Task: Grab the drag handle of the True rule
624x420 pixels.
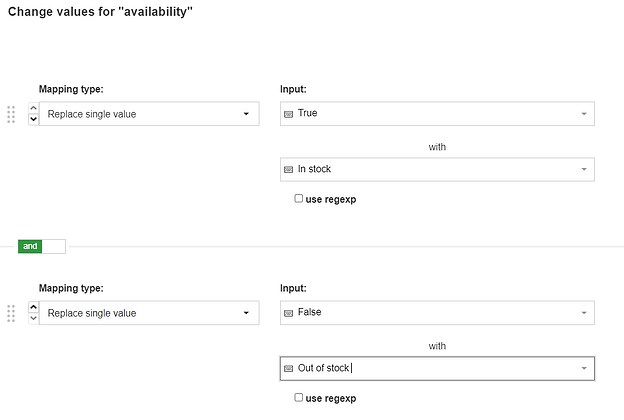Action: pyautogui.click(x=11, y=114)
